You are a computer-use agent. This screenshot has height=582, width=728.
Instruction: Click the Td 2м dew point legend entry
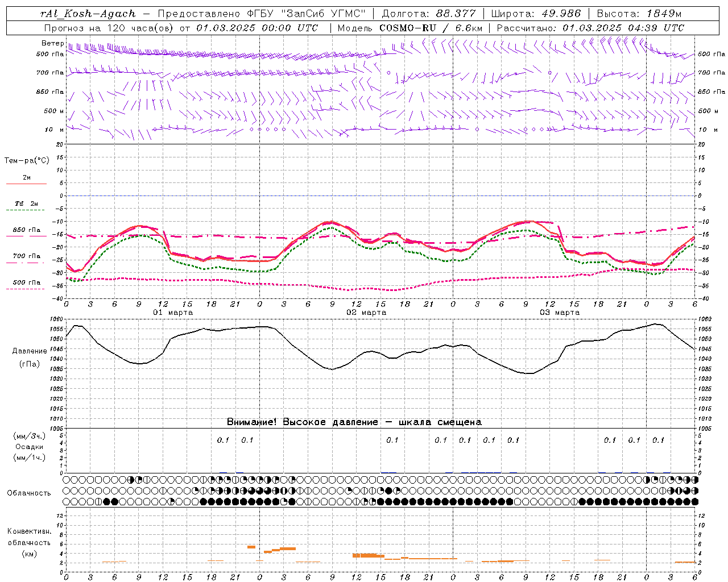[26, 203]
